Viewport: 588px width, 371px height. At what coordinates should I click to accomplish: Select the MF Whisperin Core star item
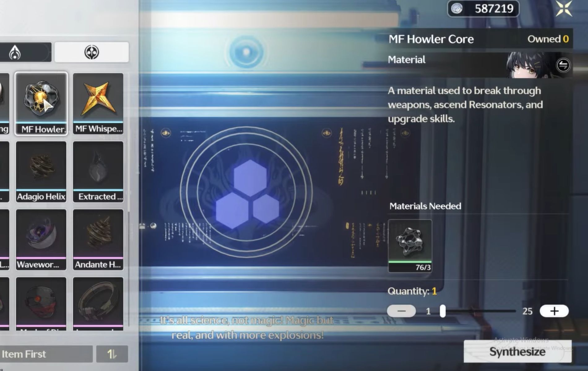98,103
